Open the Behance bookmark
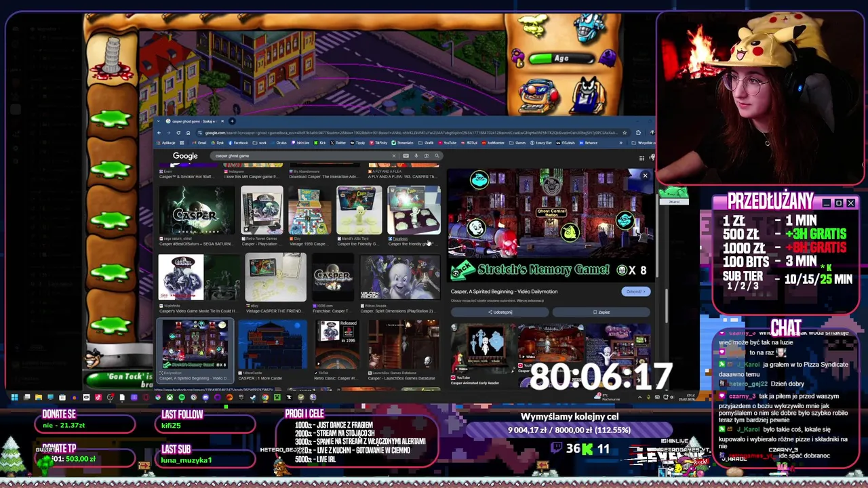This screenshot has width=868, height=488. pos(589,143)
